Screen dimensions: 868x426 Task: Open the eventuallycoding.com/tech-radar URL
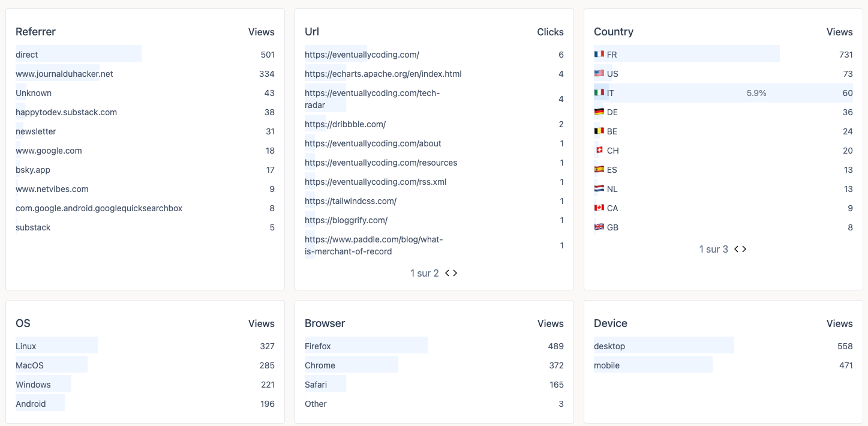click(x=372, y=99)
